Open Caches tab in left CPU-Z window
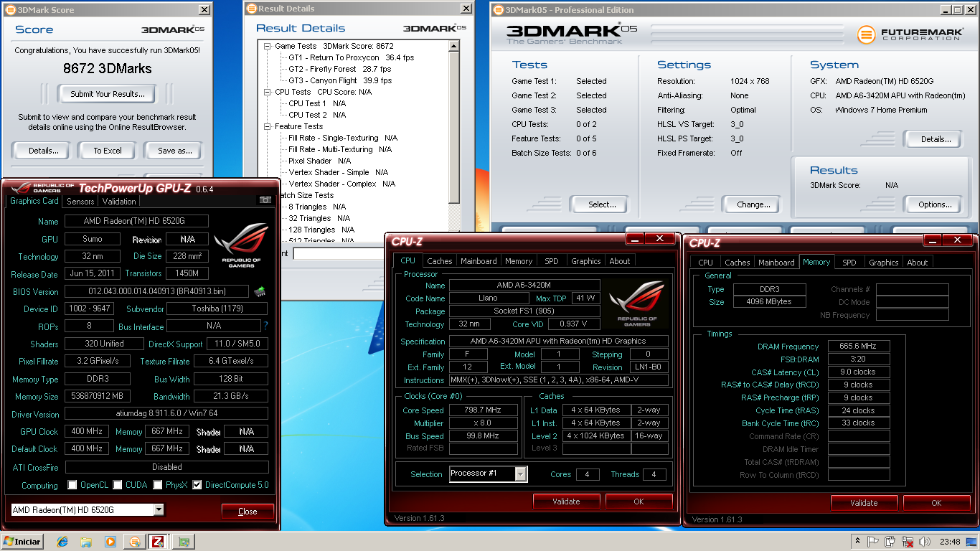This screenshot has height=551, width=980. click(439, 261)
